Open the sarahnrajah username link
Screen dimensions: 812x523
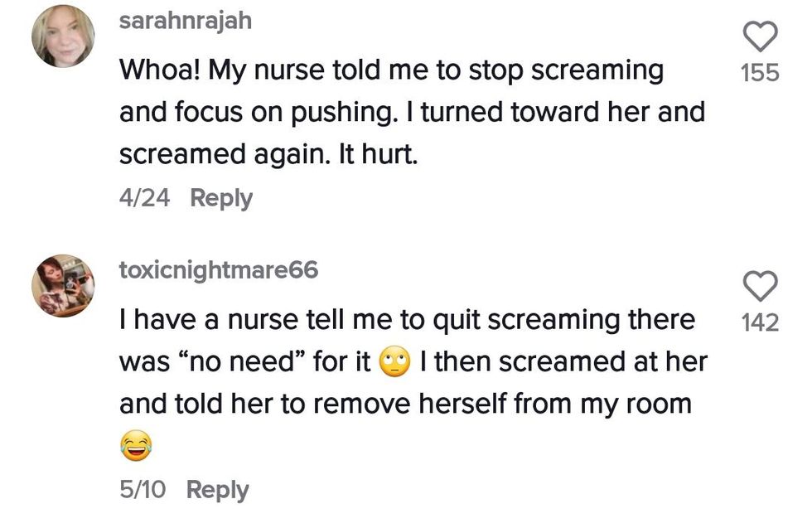pos(185,21)
